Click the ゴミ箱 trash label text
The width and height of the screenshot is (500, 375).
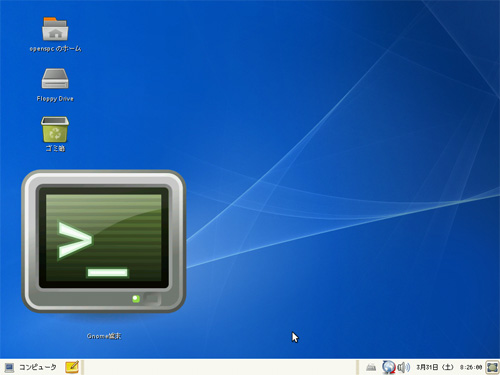click(55, 148)
